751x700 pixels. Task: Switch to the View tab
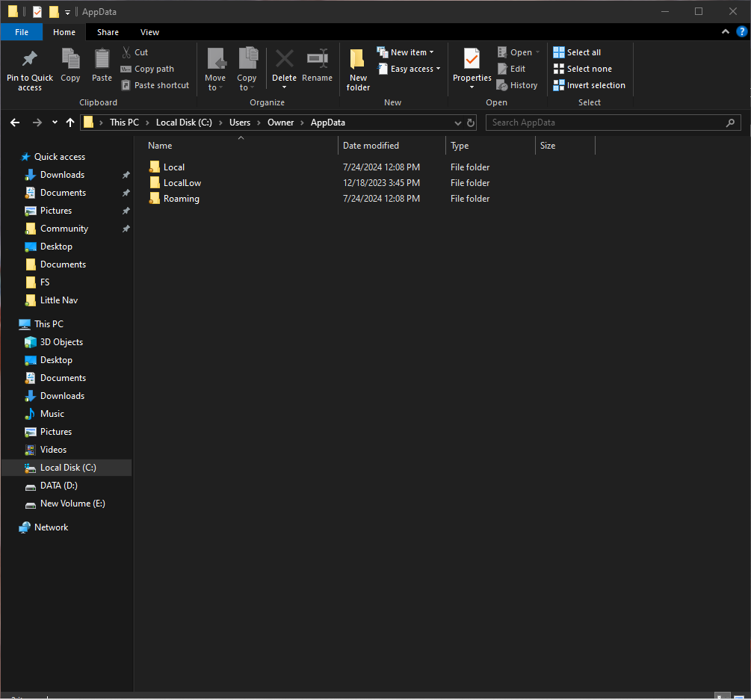(x=149, y=32)
